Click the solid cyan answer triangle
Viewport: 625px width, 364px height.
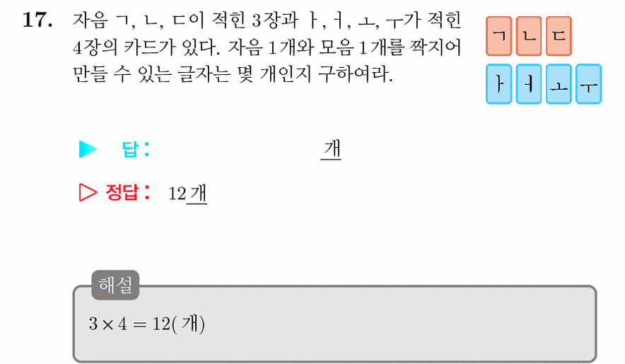click(x=88, y=149)
